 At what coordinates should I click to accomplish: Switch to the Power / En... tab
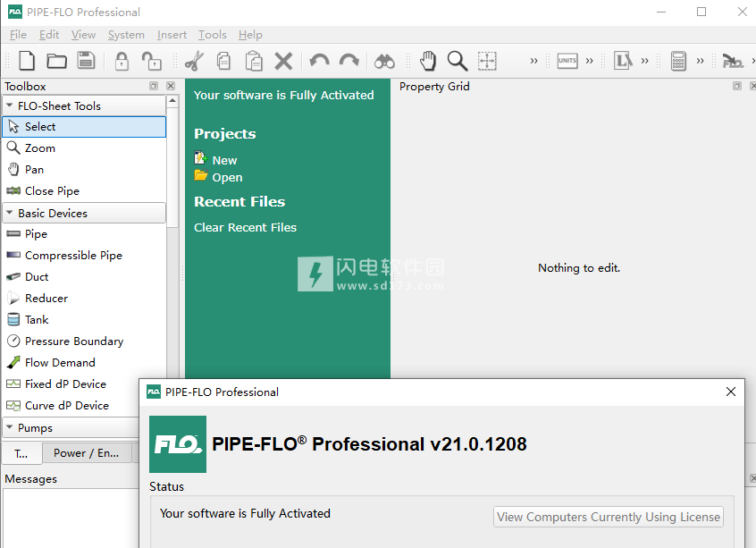point(87,453)
